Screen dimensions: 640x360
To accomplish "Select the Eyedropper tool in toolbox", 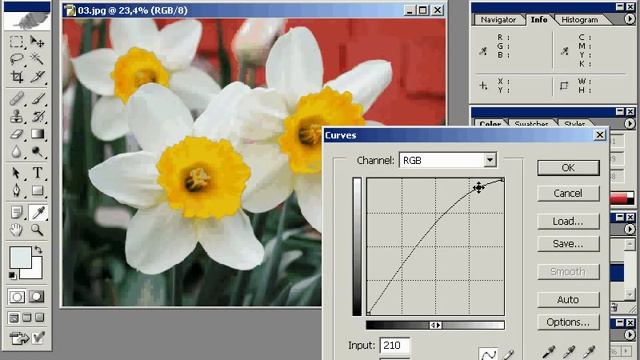I will click(38, 212).
